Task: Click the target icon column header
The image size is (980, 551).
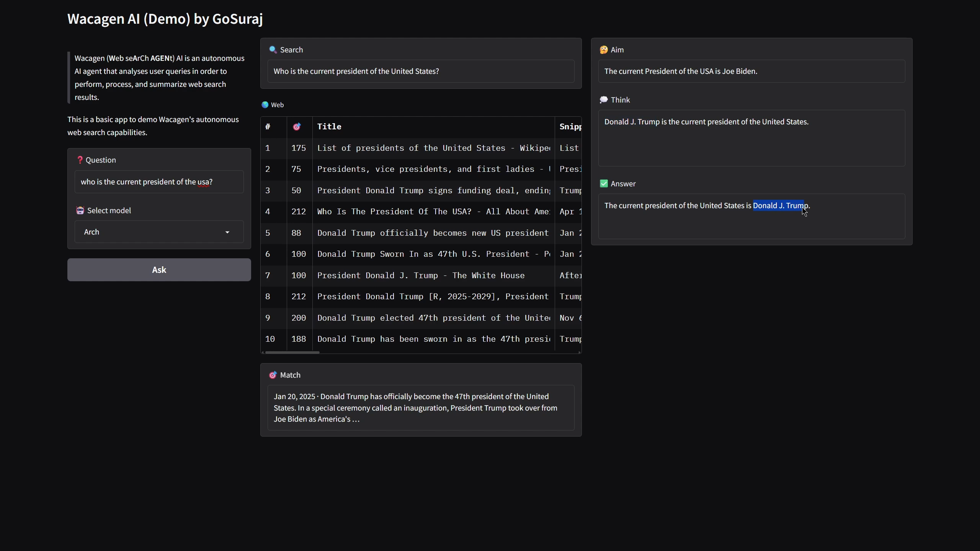Action: tap(297, 127)
